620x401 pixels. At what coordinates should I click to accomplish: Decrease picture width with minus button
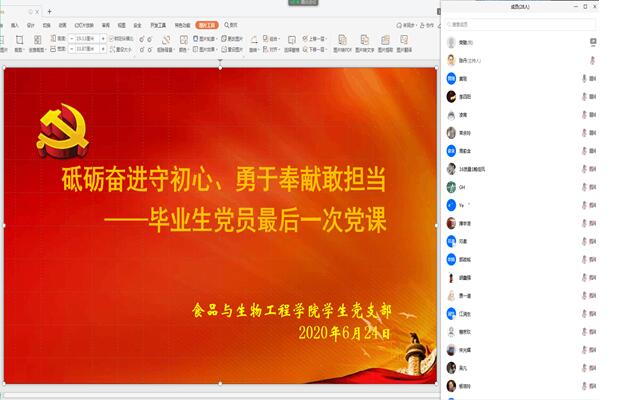click(72, 49)
